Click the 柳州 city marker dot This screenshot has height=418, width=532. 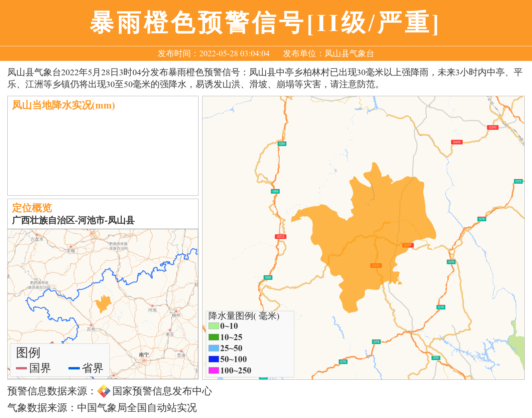(x=176, y=311)
